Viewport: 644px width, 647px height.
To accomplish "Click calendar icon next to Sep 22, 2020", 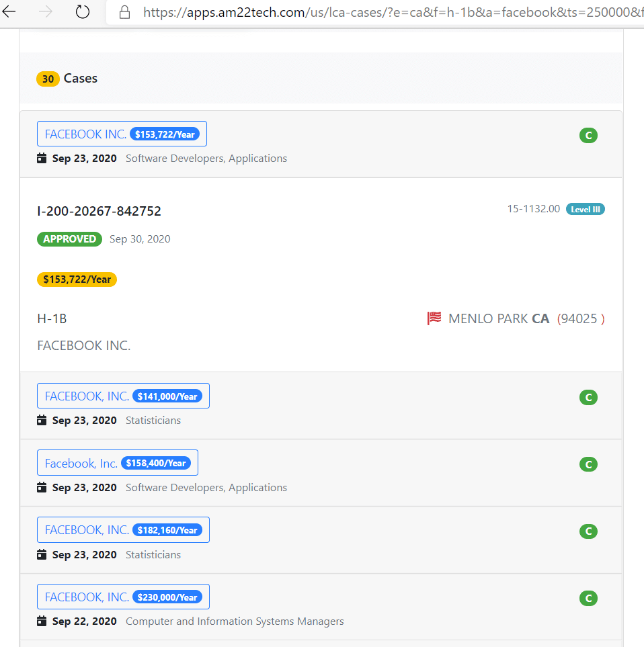I will pyautogui.click(x=42, y=621).
